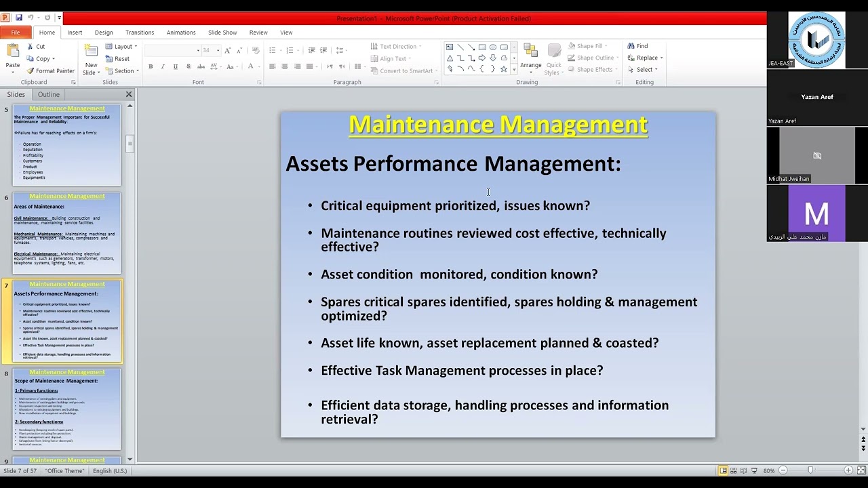Toggle Underline formatting button
868x488 pixels.
176,66
